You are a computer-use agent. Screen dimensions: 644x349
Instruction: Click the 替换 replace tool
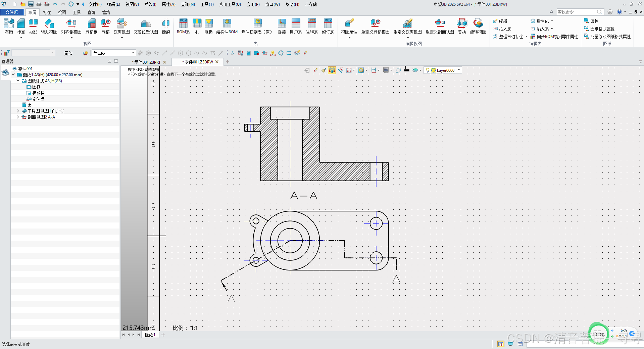click(462, 27)
